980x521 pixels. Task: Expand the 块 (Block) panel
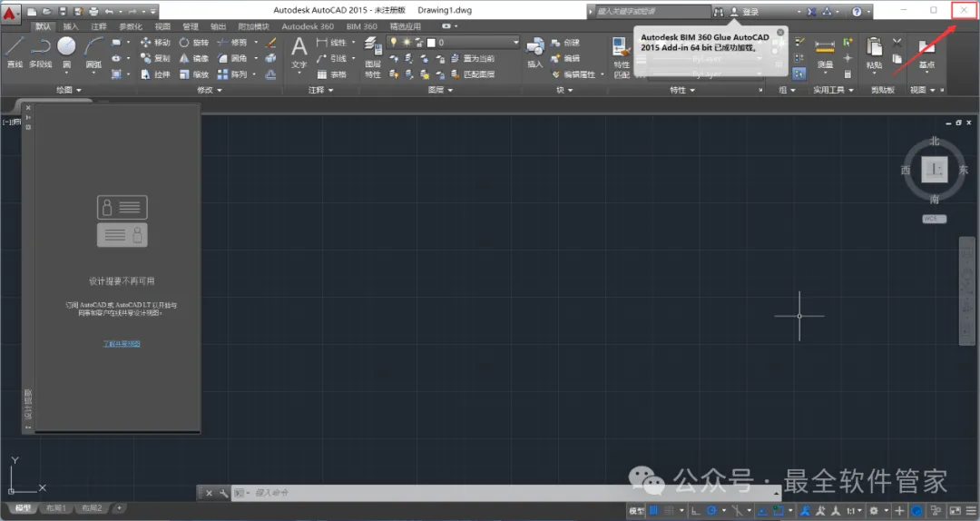click(563, 90)
